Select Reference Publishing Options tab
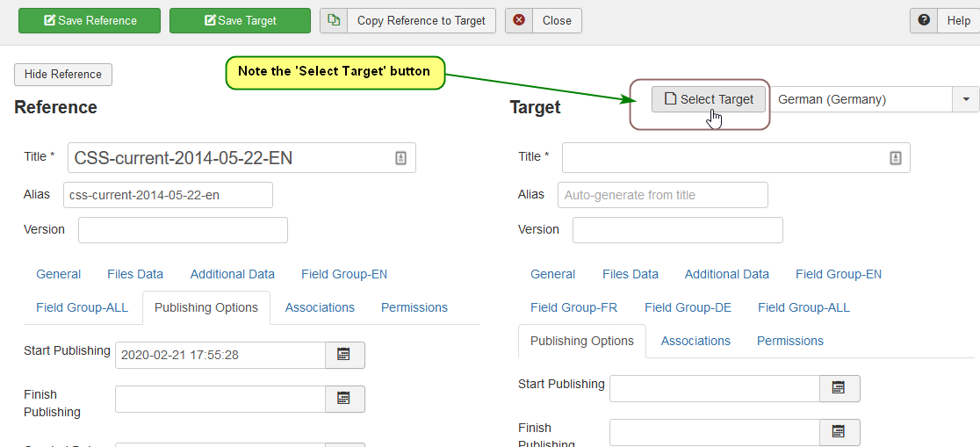 click(206, 307)
